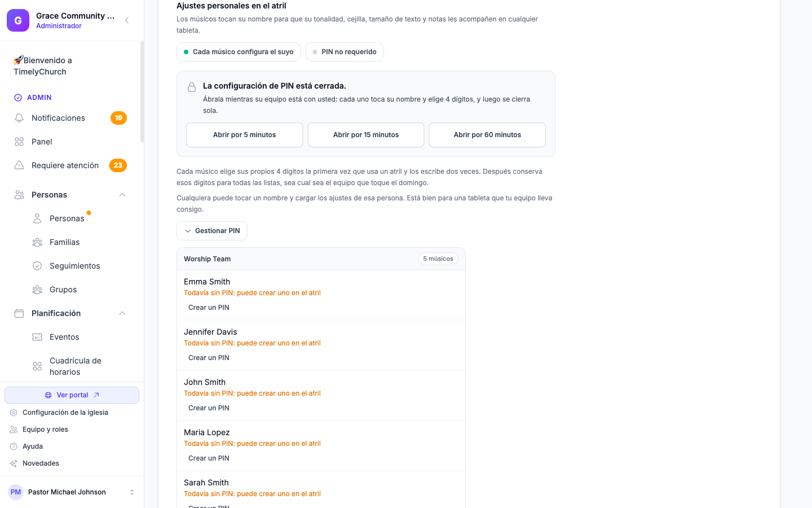Select 'Cada músico configura el suyo' option

(x=239, y=52)
